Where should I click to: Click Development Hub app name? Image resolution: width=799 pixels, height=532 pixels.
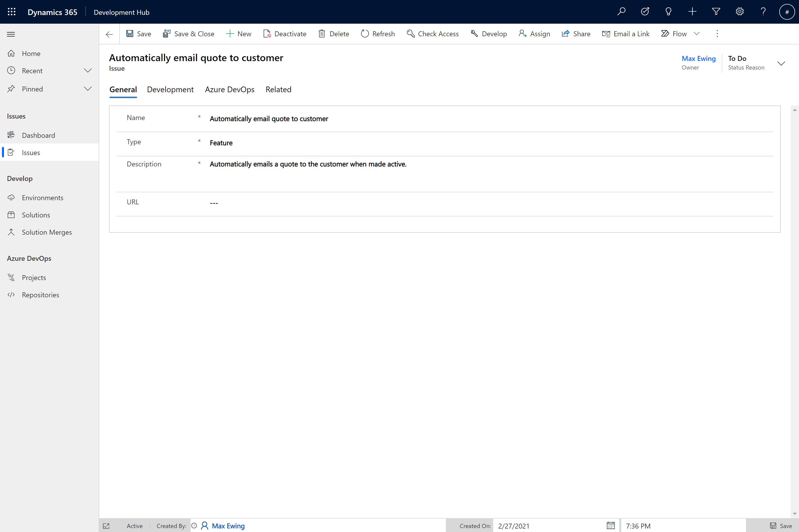pos(122,12)
